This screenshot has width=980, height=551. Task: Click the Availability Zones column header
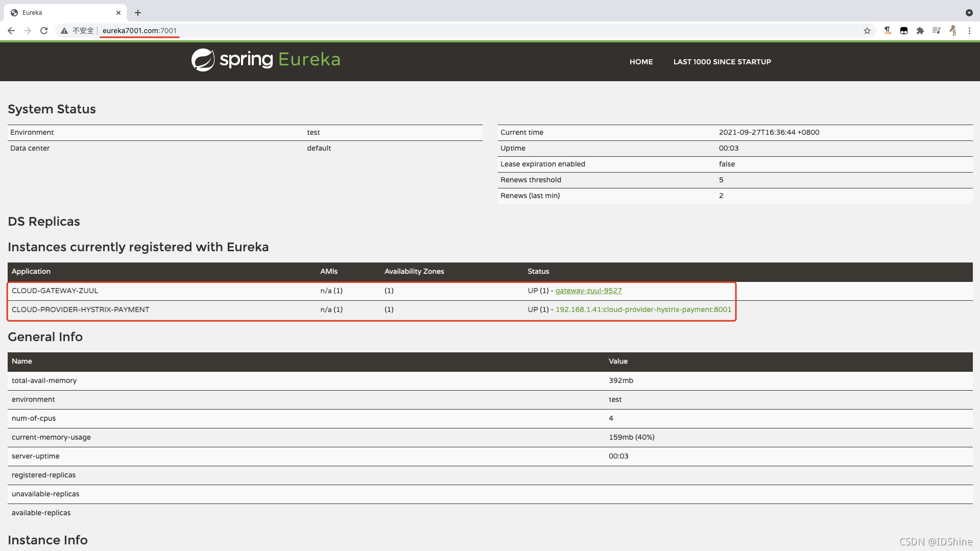click(x=414, y=271)
